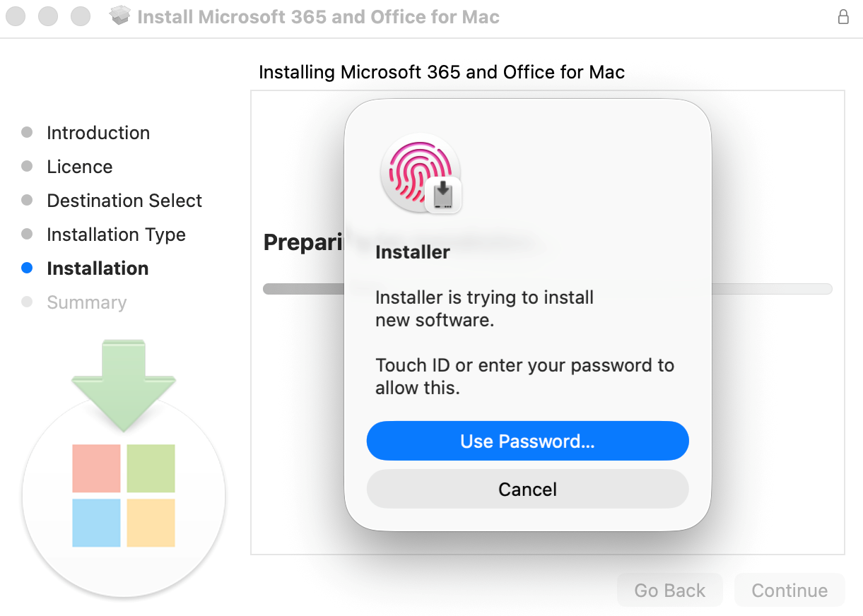Screen dimensions: 863x616
Task: Click the blue square of the Microsoft logo
Action: [x=96, y=523]
